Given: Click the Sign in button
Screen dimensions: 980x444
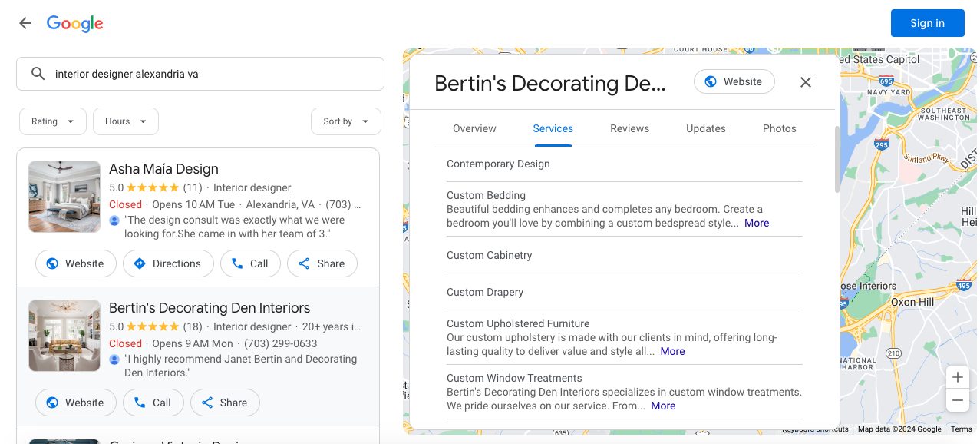Looking at the screenshot, I should (x=927, y=23).
